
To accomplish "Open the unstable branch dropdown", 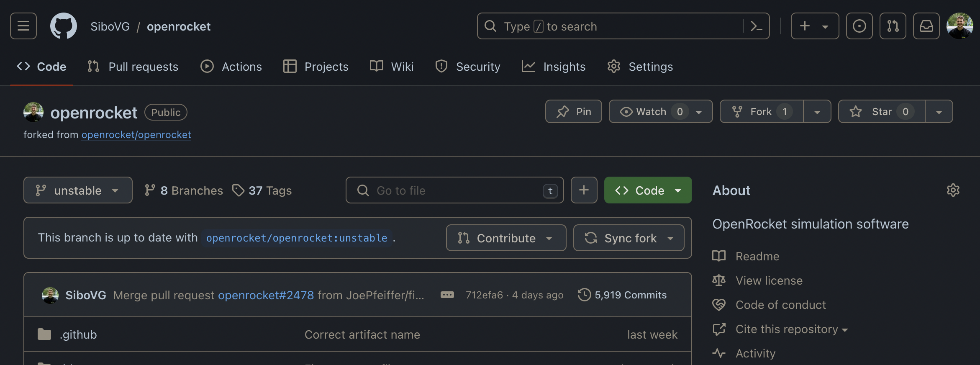I will tap(78, 190).
